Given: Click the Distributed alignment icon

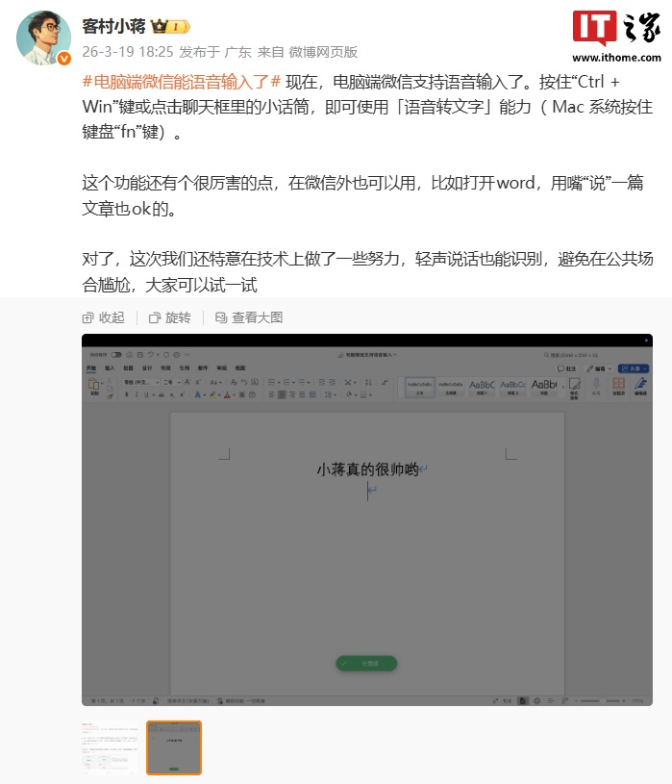Looking at the screenshot, I should 312,394.
